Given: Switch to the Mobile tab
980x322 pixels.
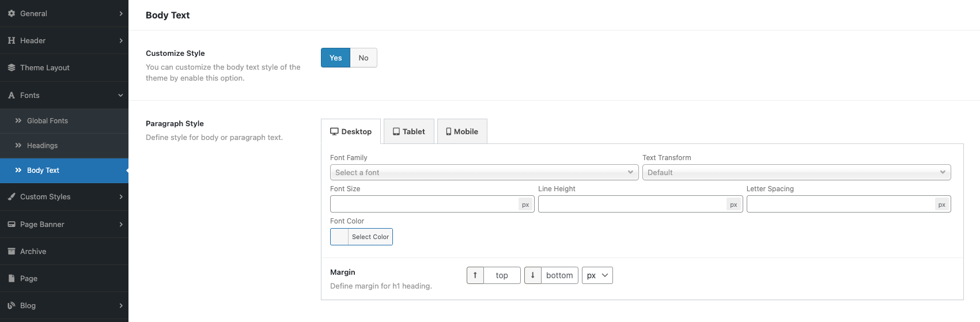Looking at the screenshot, I should 462,131.
